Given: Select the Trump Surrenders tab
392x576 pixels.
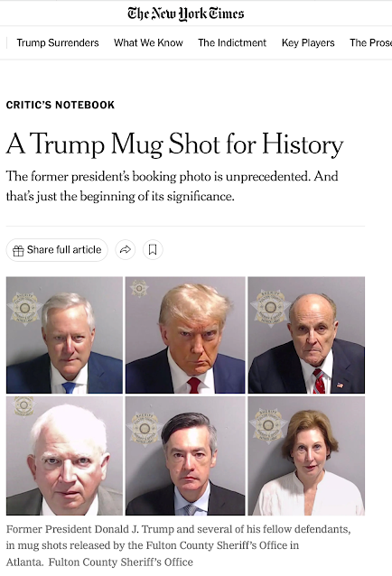Looking at the screenshot, I should coord(58,42).
